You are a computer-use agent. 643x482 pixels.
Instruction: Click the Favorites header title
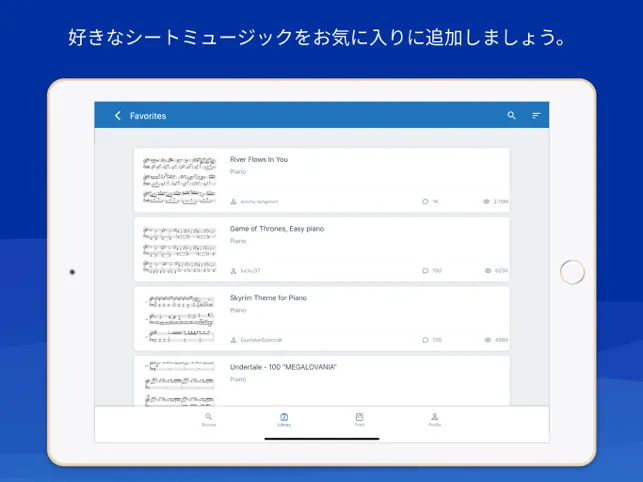pyautogui.click(x=148, y=116)
